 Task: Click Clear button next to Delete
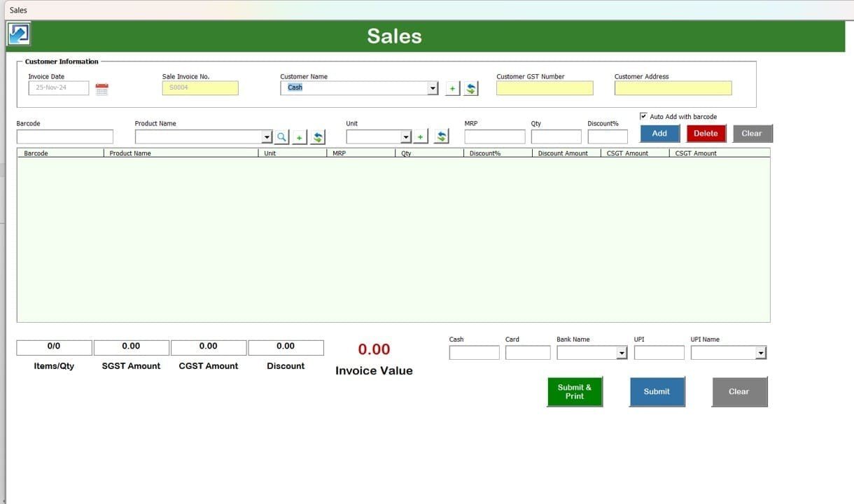(752, 133)
